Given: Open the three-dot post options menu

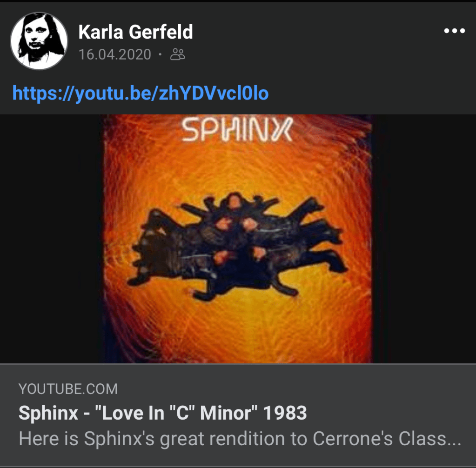Looking at the screenshot, I should [454, 31].
